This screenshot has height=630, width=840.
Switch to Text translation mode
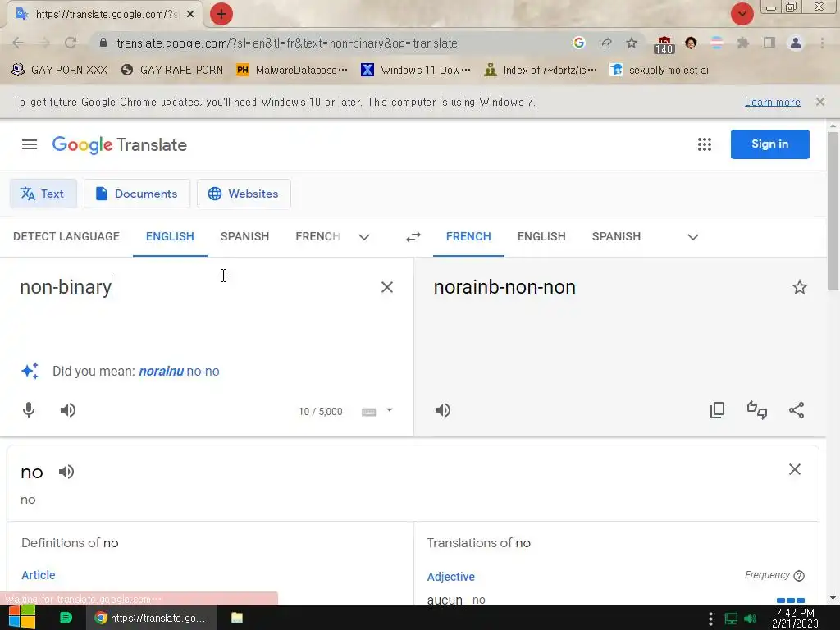[43, 194]
